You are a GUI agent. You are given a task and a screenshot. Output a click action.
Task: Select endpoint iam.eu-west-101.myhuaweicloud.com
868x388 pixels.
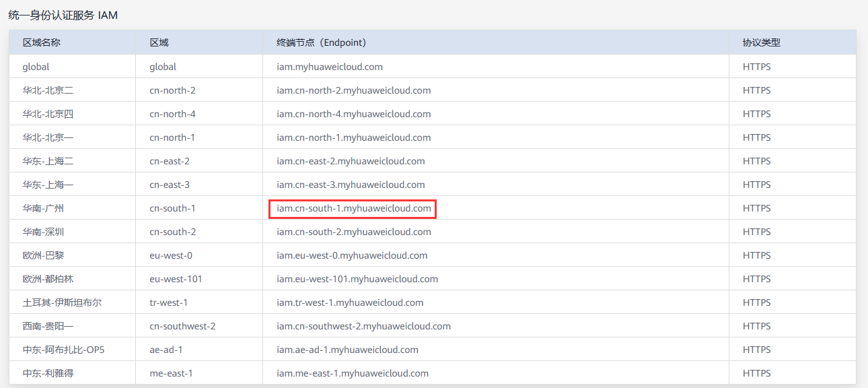[x=357, y=279]
